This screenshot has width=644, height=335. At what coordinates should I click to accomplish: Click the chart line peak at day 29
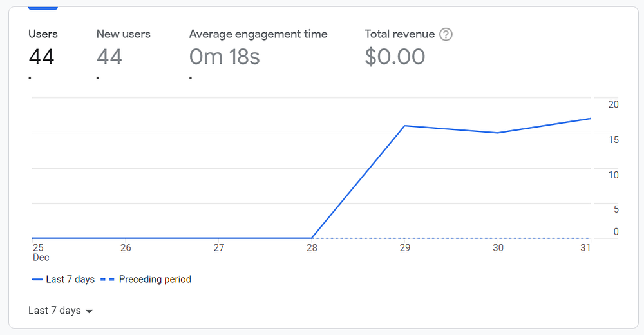click(404, 126)
